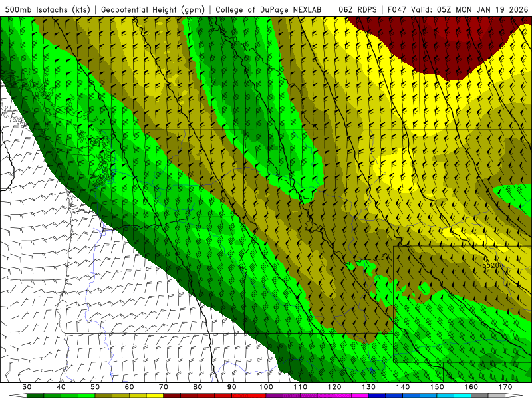532x399 pixels.
Task: Click the '40' legend value
Action: (61, 387)
